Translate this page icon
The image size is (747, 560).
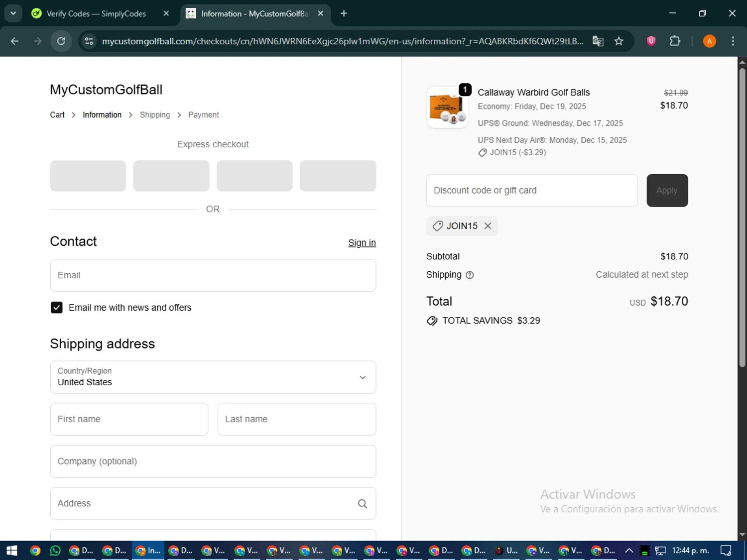coord(598,41)
